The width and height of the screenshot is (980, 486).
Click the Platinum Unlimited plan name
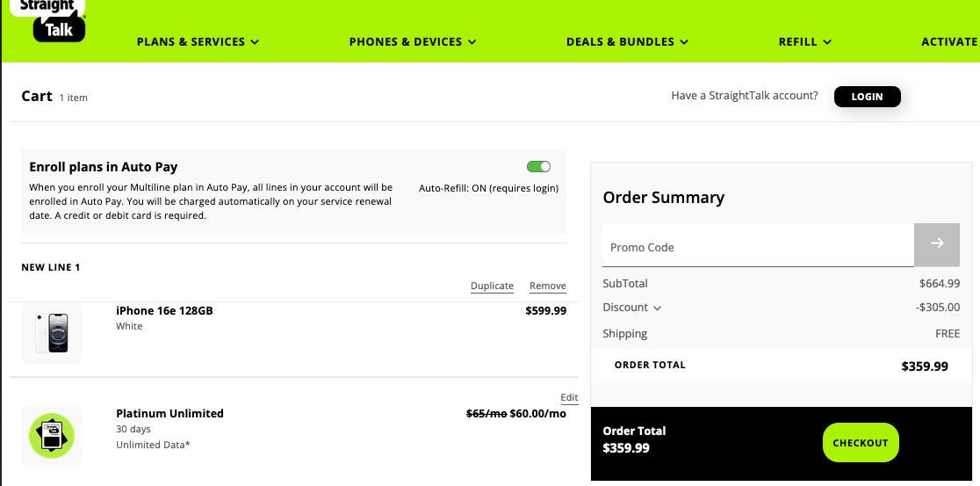[169, 413]
